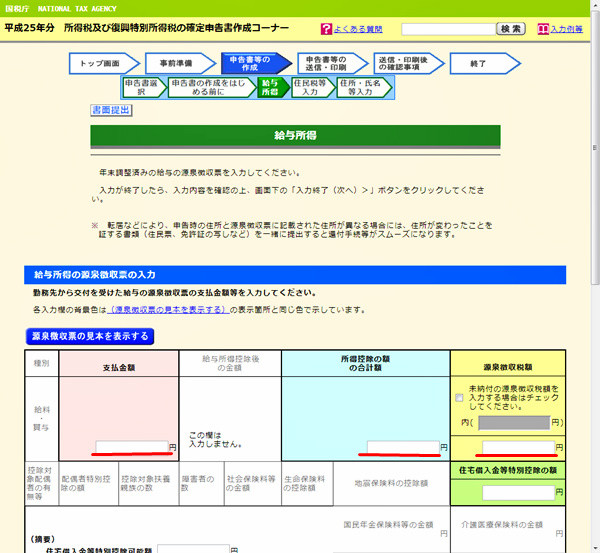Click the grayed 内( 円) input field
The height and width of the screenshot is (553, 600).
click(514, 422)
